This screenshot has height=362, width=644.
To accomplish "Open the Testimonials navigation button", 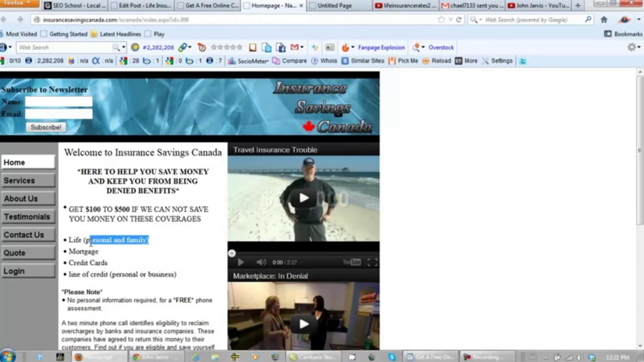I will pos(28,217).
